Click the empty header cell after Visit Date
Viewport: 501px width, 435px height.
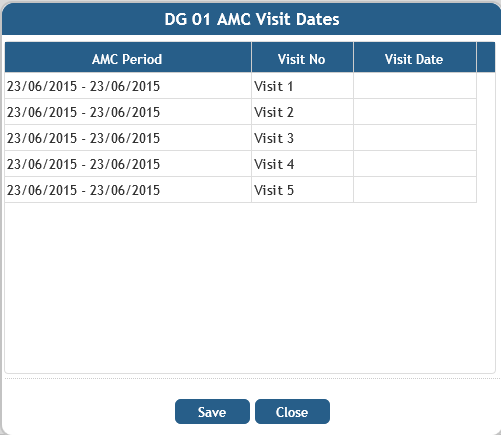click(486, 57)
